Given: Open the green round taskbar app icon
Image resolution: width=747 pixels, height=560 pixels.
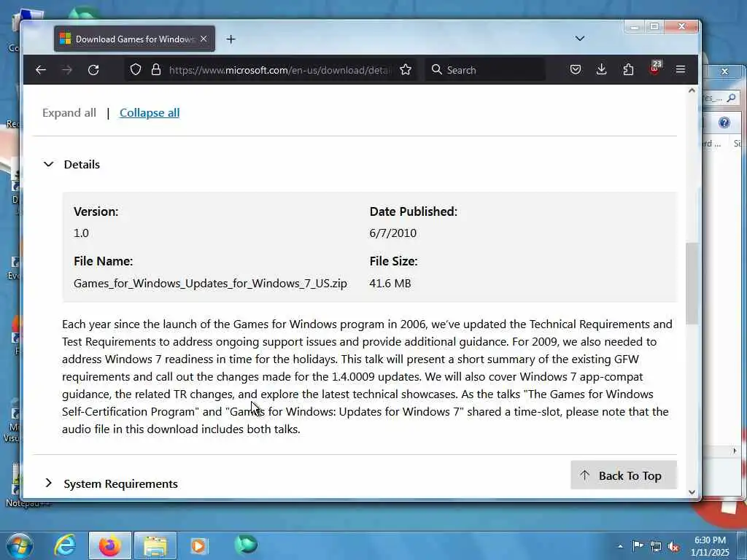Looking at the screenshot, I should click(x=246, y=544).
